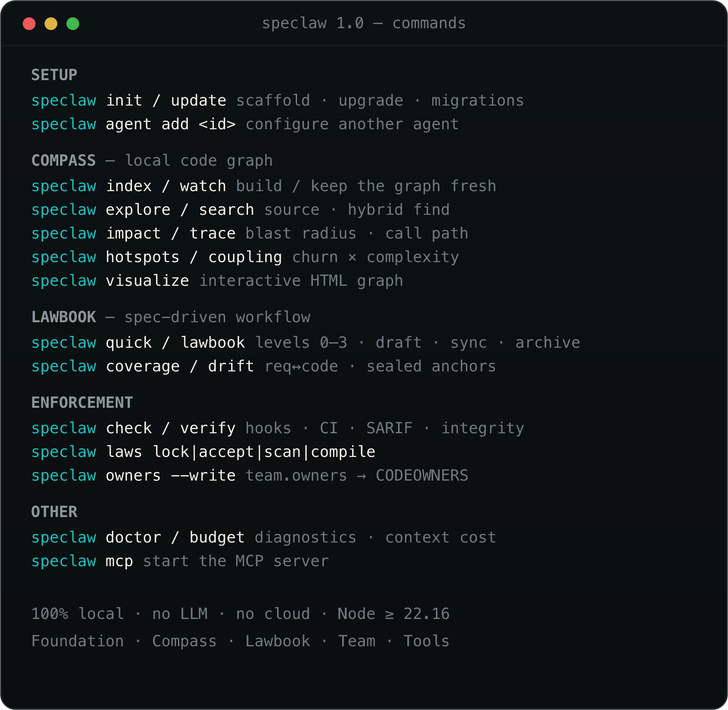Select the SETUP section heading
The height and width of the screenshot is (710, 728).
(54, 75)
